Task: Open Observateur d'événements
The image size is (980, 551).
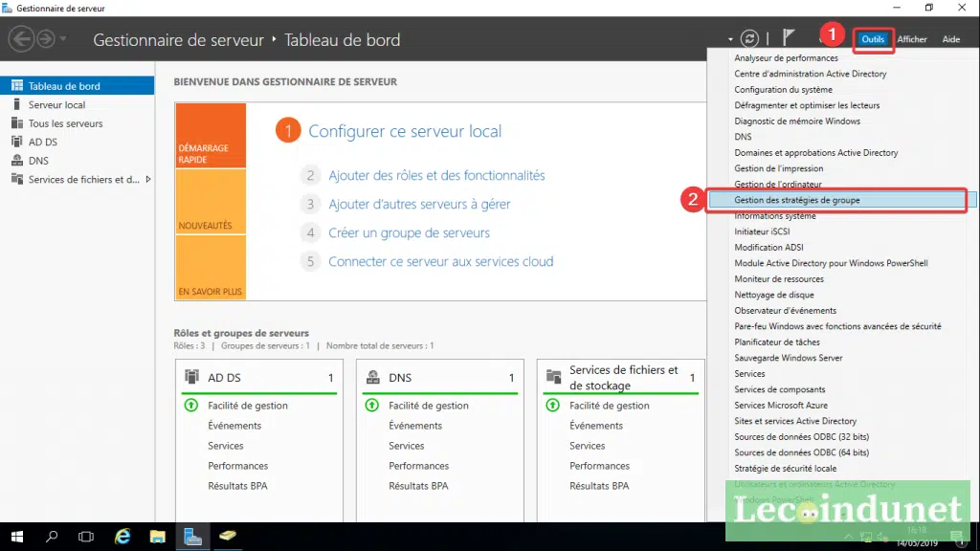Action: click(785, 311)
